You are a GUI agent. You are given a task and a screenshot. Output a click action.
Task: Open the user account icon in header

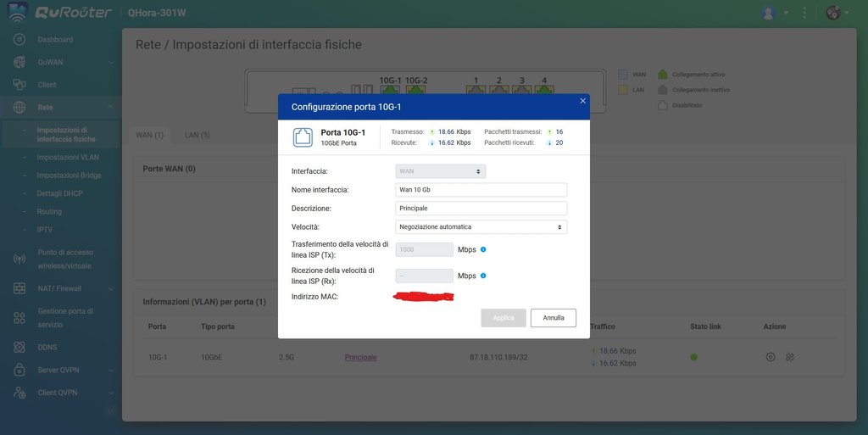[769, 13]
